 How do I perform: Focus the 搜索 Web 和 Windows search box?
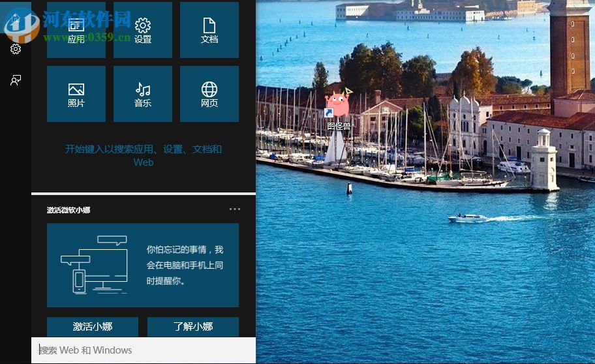click(x=144, y=350)
